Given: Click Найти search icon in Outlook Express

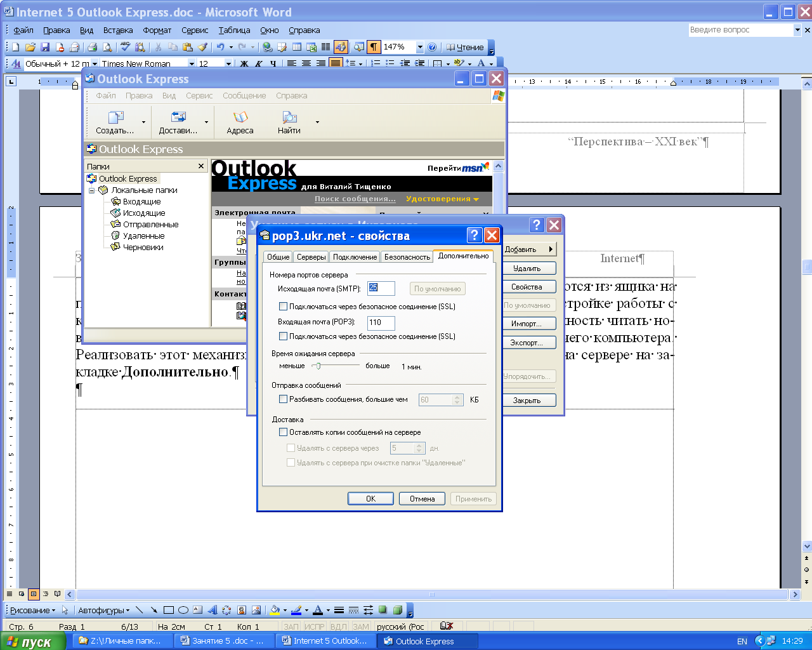Looking at the screenshot, I should (x=289, y=122).
